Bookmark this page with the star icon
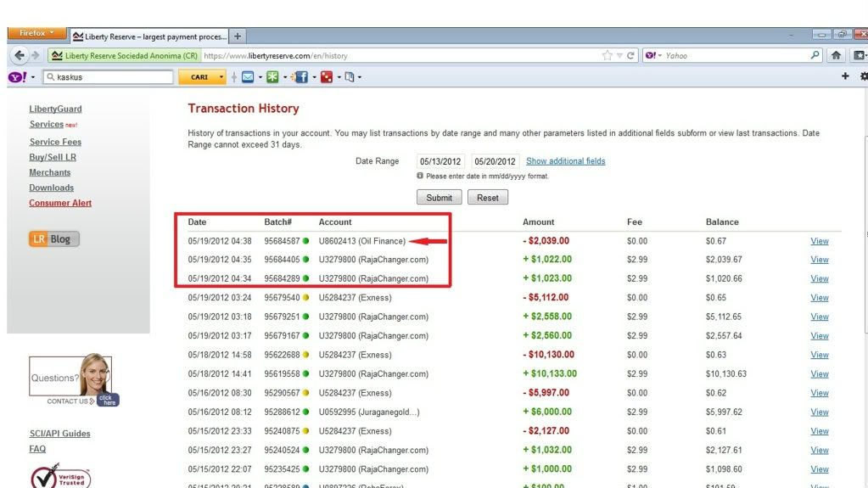The width and height of the screenshot is (868, 488). tap(608, 55)
